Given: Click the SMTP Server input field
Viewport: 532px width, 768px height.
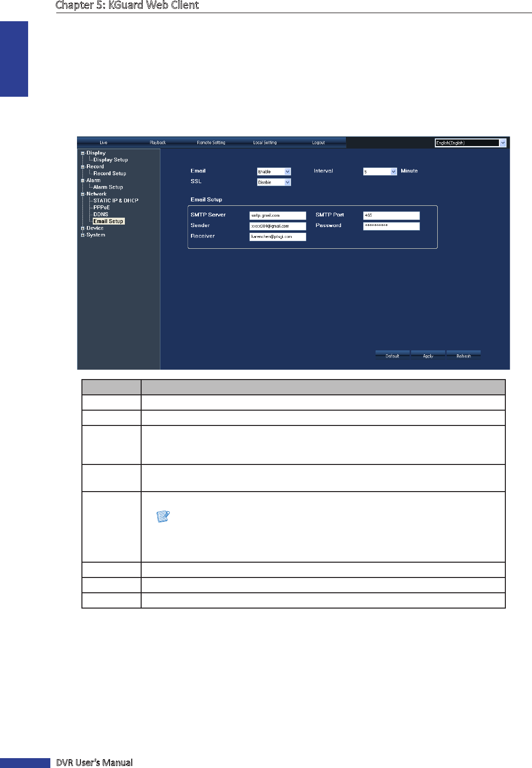Looking at the screenshot, I should click(278, 216).
